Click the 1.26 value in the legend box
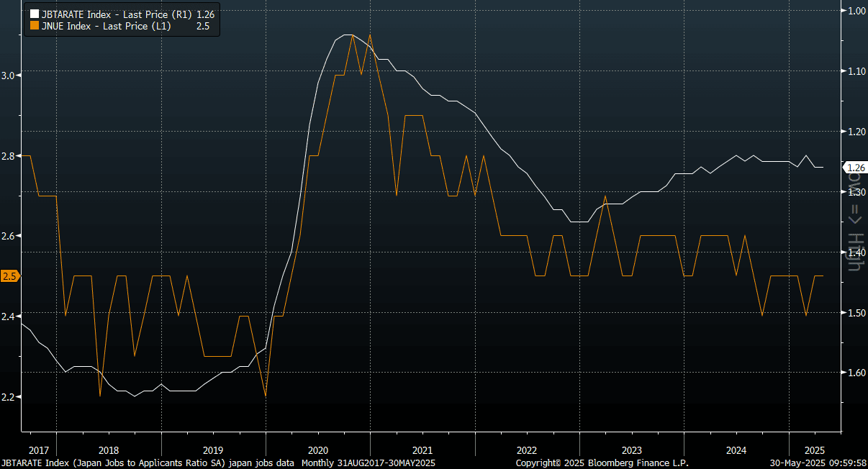 (205, 14)
